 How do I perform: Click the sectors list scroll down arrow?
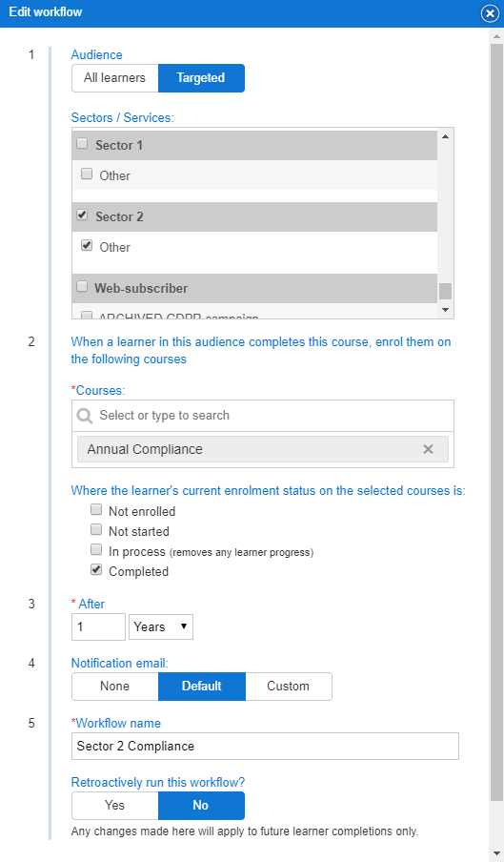click(x=445, y=310)
